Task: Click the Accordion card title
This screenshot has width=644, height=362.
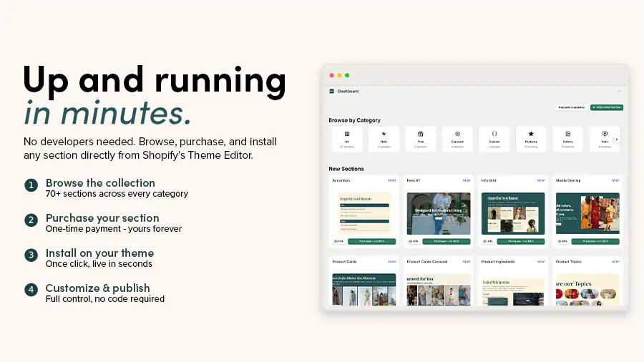Action: pos(341,180)
